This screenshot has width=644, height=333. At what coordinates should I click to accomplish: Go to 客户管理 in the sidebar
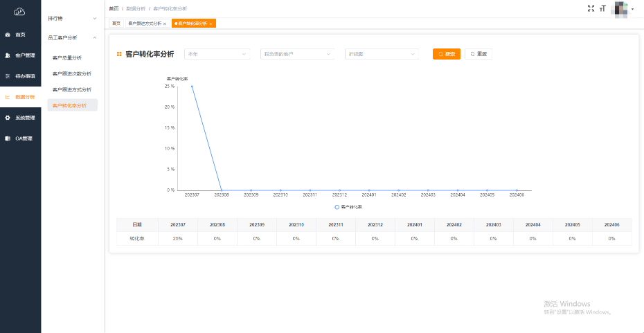coord(24,55)
